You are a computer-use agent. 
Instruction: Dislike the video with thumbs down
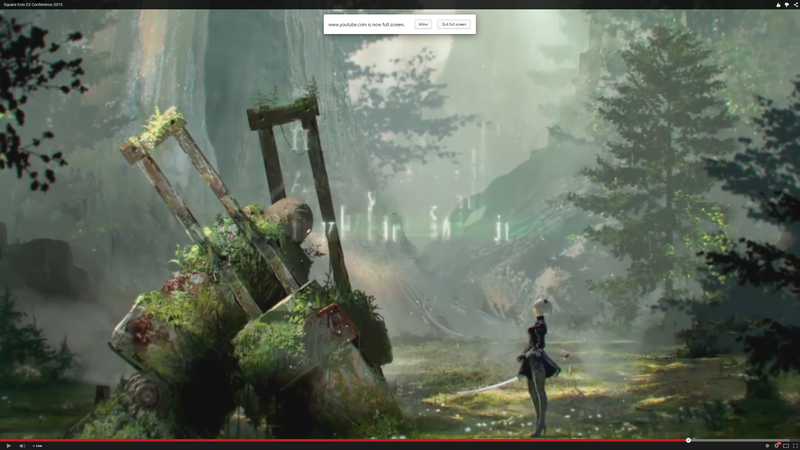[787, 5]
